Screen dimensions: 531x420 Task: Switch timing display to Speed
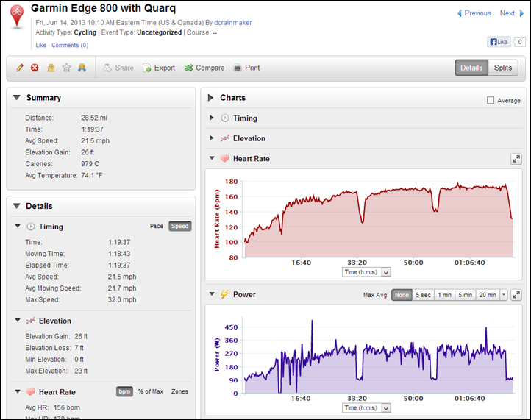(180, 226)
